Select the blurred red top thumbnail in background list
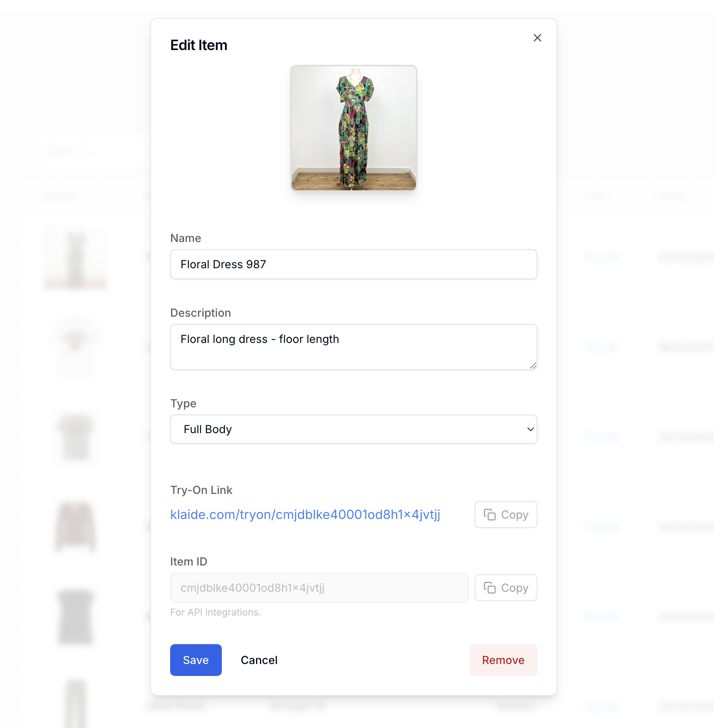Viewport: 714px width, 728px height. pos(76,527)
